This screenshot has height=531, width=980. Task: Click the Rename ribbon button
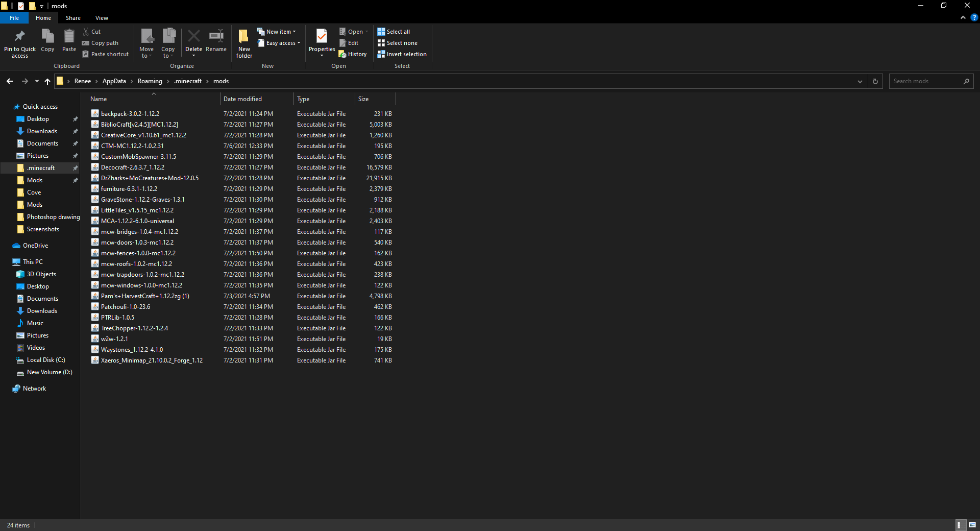[x=216, y=40]
